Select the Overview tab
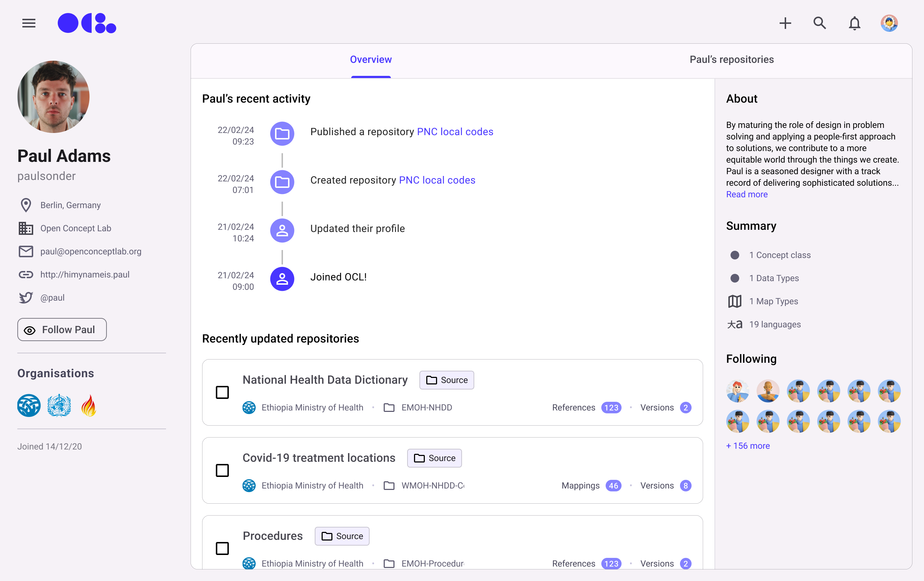 point(371,60)
